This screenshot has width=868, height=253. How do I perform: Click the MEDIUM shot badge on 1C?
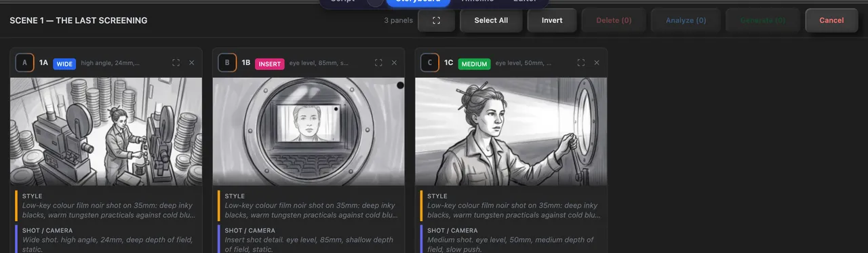pyautogui.click(x=474, y=64)
